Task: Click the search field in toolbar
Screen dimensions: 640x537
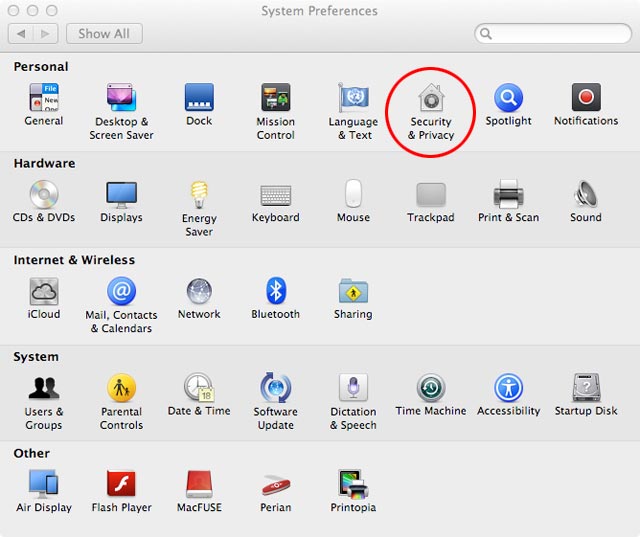Action: pos(555,34)
